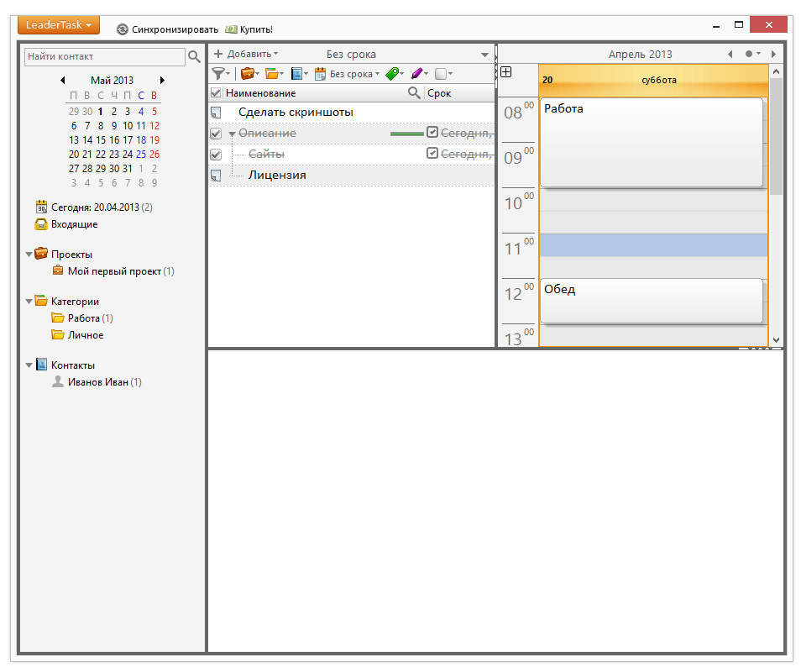
Task: Click the purple marker highlighter icon
Action: [x=416, y=74]
